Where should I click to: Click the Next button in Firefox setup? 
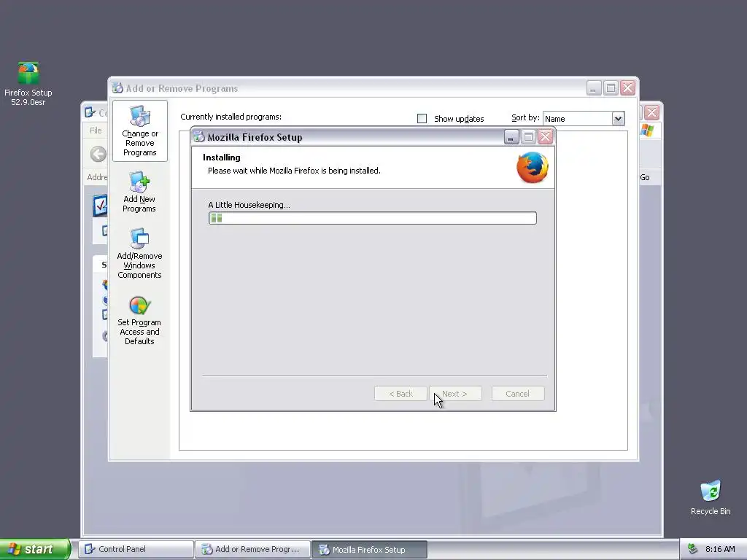click(x=455, y=394)
